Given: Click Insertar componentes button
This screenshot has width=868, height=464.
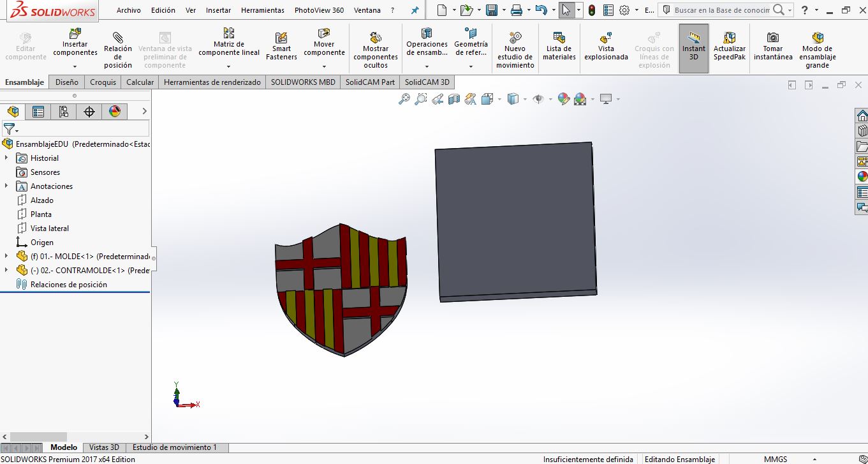Looking at the screenshot, I should [x=75, y=42].
